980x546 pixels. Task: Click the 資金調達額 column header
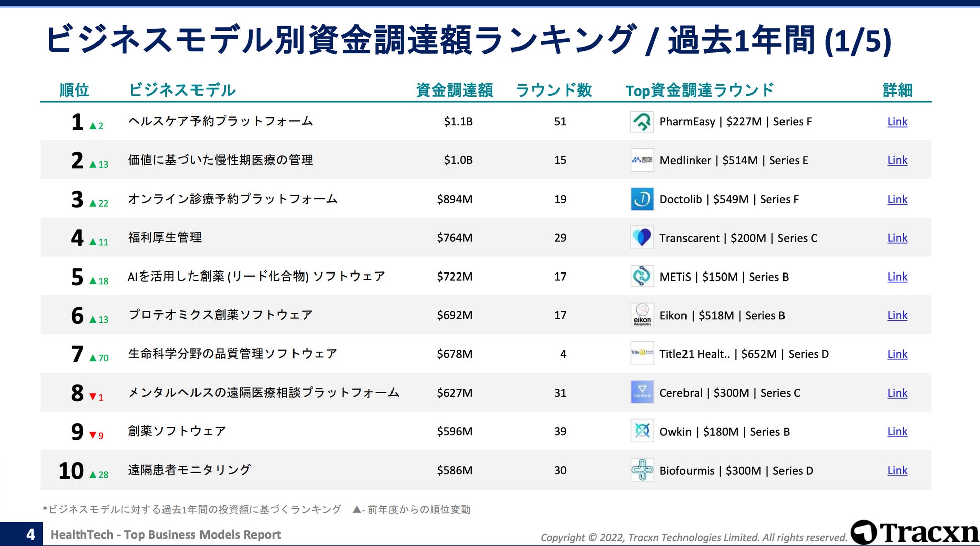pos(454,90)
